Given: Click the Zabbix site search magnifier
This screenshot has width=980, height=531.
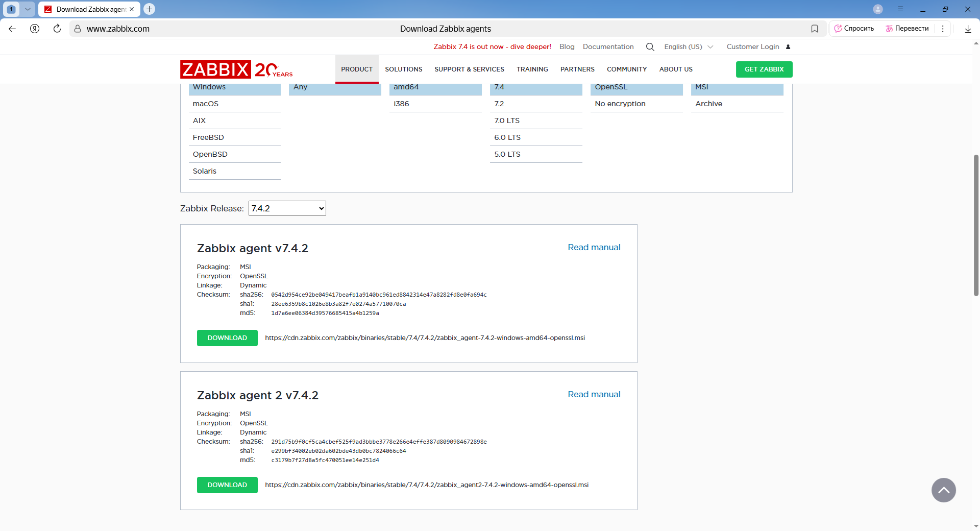Looking at the screenshot, I should click(x=650, y=47).
